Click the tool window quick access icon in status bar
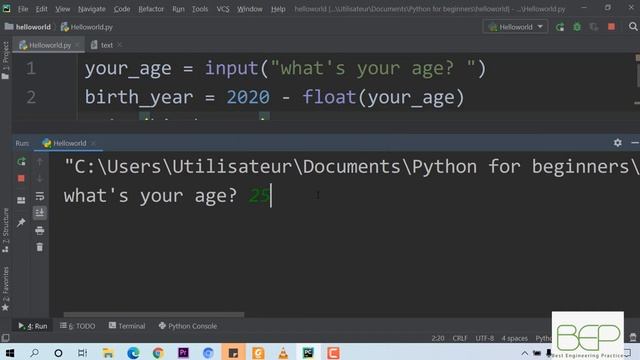Viewport: 640px width, 360px height. [x=5, y=338]
